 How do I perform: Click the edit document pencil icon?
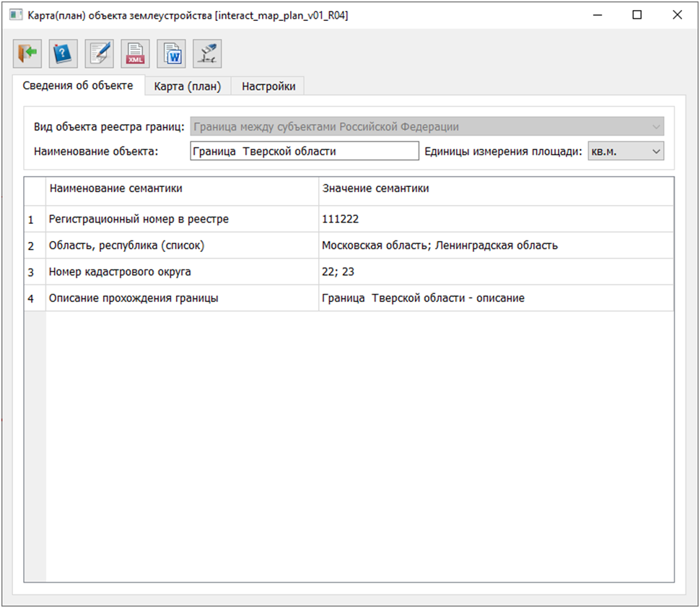(x=100, y=53)
